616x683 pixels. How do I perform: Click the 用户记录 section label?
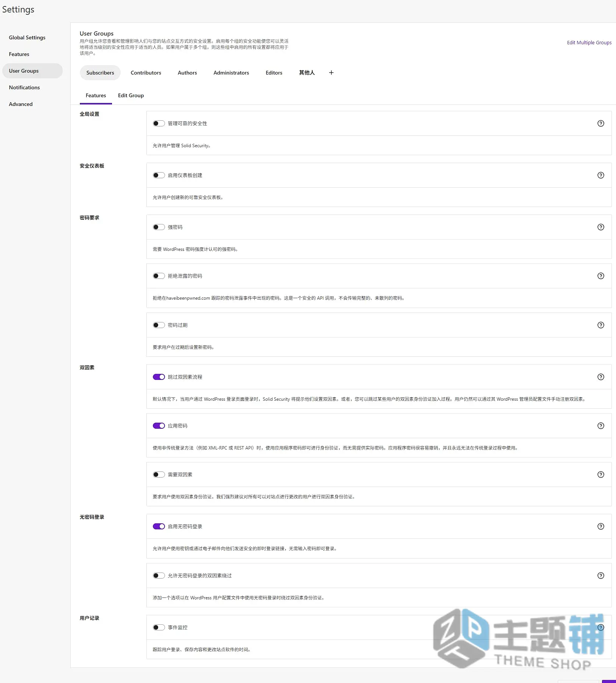pyautogui.click(x=89, y=618)
